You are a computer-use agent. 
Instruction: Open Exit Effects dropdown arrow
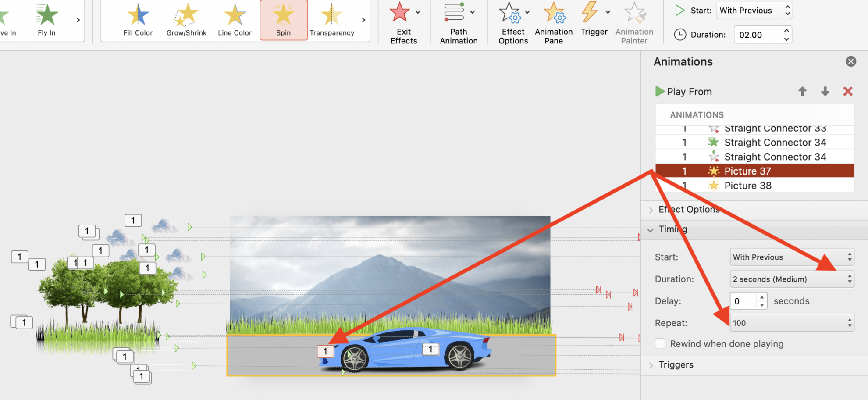[x=418, y=12]
